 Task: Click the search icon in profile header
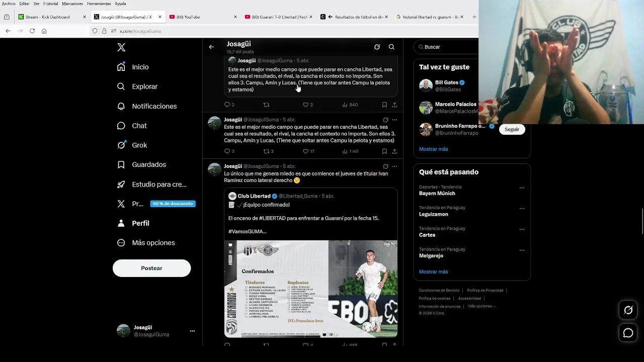point(391,47)
